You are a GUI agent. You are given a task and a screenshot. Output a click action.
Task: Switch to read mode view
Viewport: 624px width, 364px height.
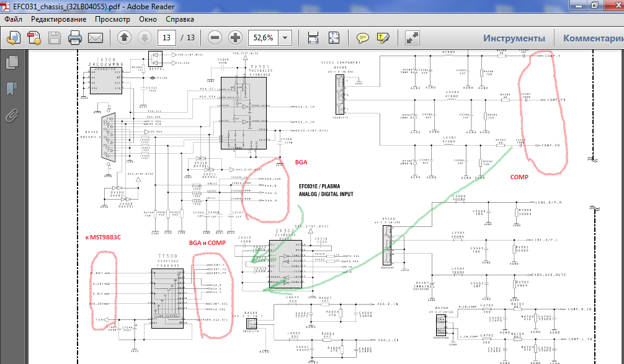(x=412, y=38)
